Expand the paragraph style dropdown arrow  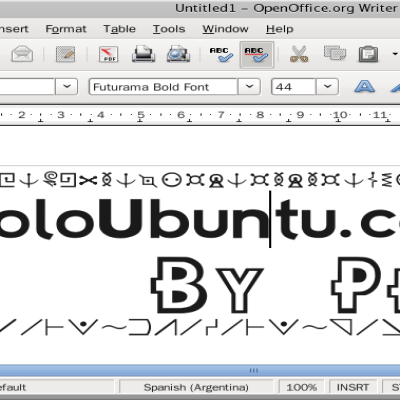[x=67, y=87]
